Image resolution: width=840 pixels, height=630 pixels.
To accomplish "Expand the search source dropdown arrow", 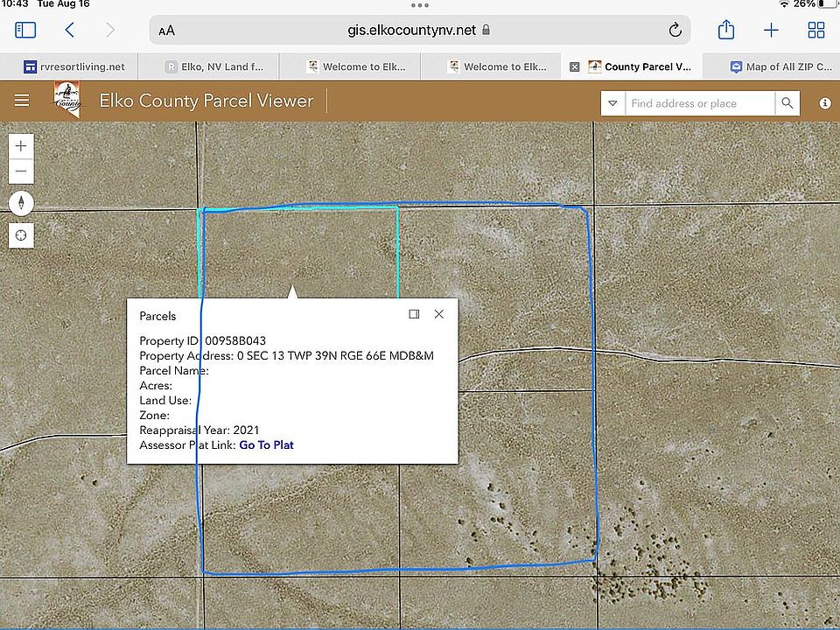I will pyautogui.click(x=612, y=103).
